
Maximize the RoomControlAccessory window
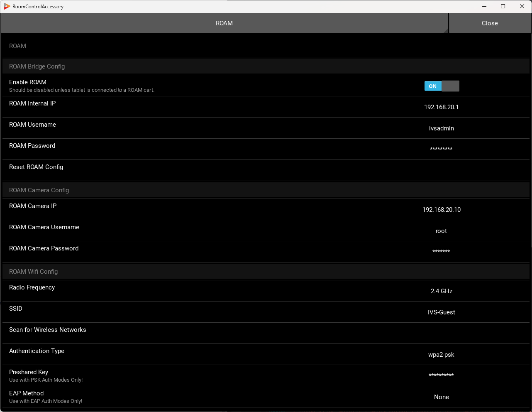503,6
